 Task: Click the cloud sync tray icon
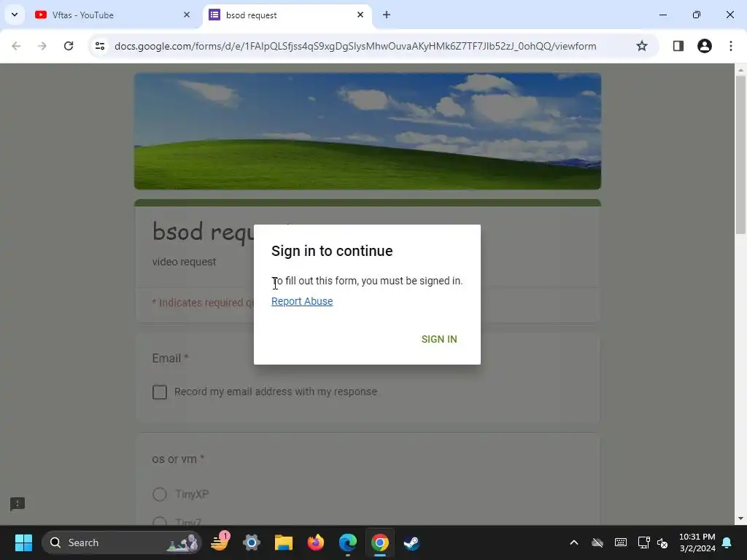(597, 542)
